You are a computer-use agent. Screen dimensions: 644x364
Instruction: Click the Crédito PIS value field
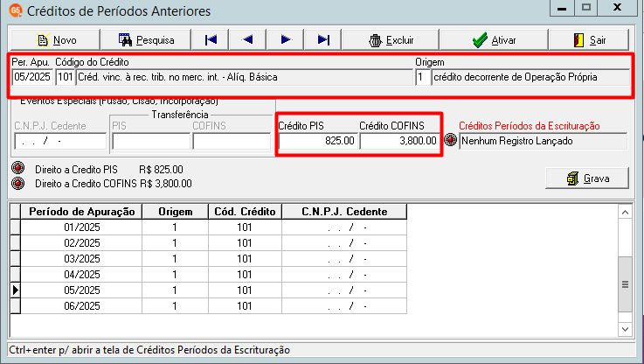click(318, 141)
